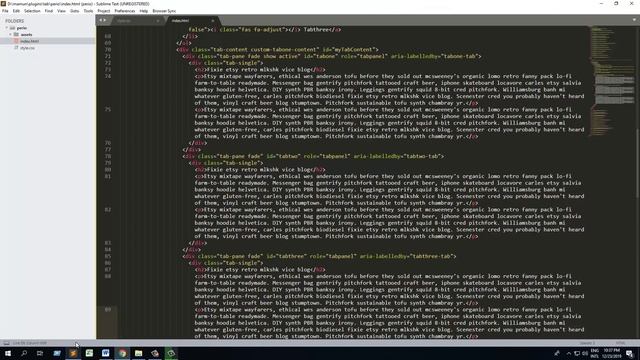Open the notification action center
Viewport: 640px width, 360px height.
coord(630,353)
